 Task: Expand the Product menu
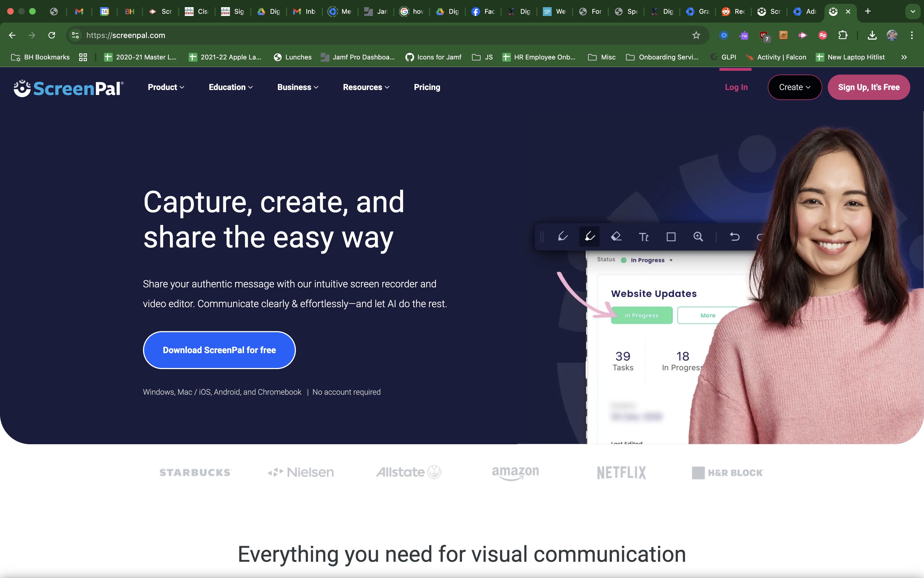(x=166, y=88)
